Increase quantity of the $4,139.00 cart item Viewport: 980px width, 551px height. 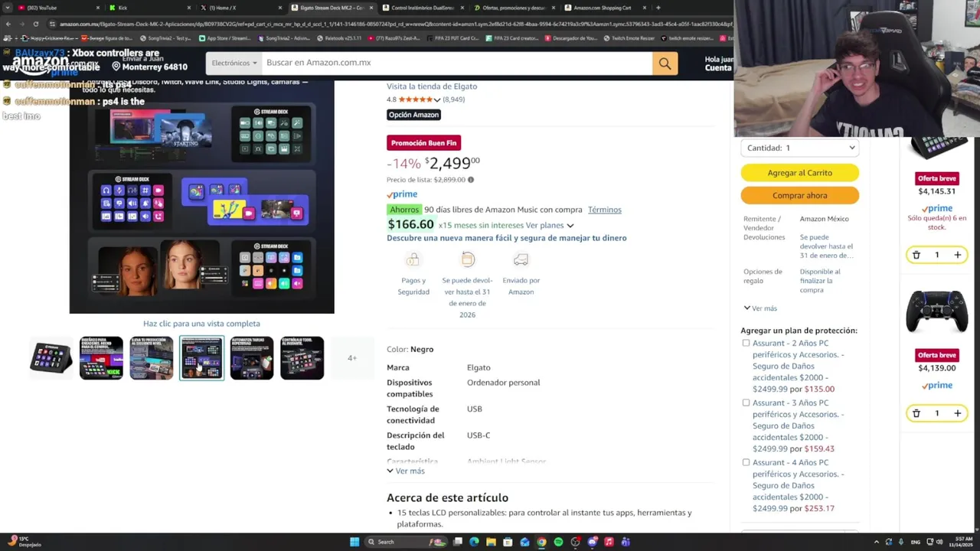(x=957, y=413)
